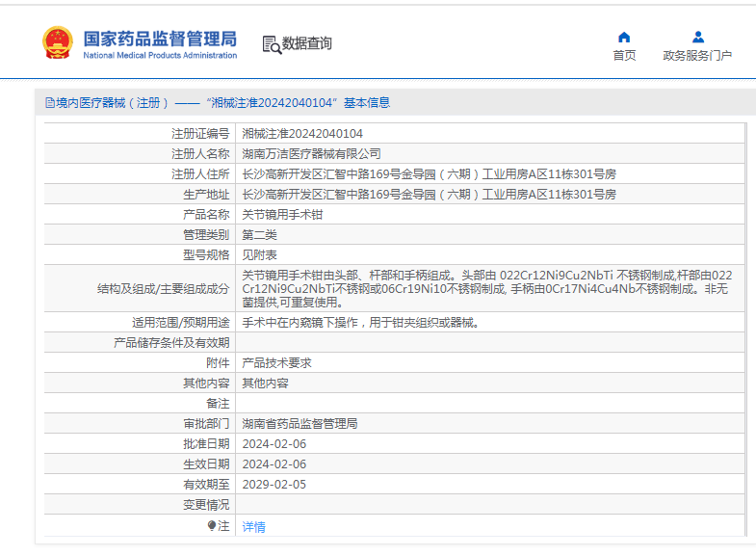The height and width of the screenshot is (556, 756).
Task: Click the 附件 row label
Action: [218, 363]
